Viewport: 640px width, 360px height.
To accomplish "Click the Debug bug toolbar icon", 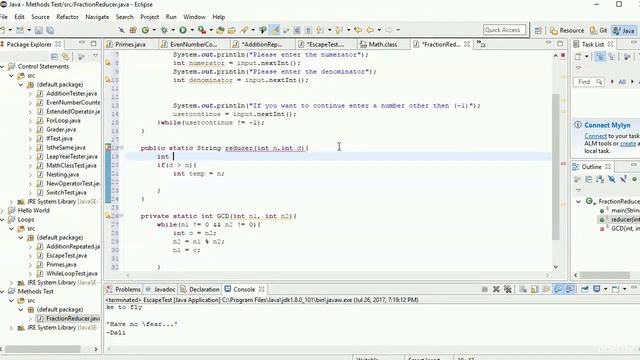I will coord(164,30).
